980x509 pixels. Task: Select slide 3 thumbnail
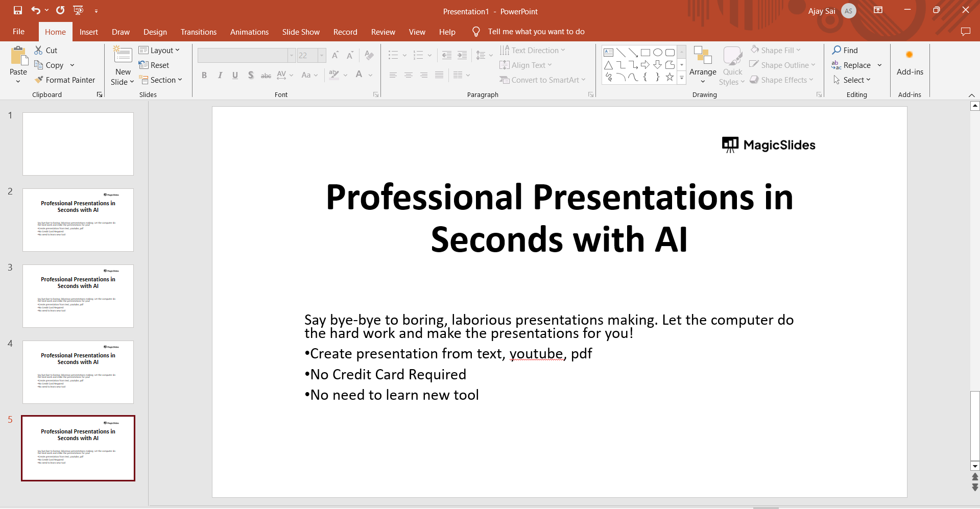[78, 296]
